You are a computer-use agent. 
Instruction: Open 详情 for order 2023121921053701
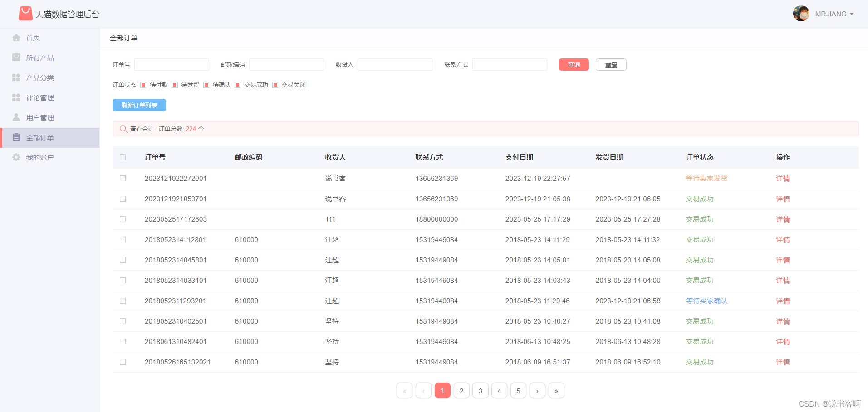tap(783, 199)
